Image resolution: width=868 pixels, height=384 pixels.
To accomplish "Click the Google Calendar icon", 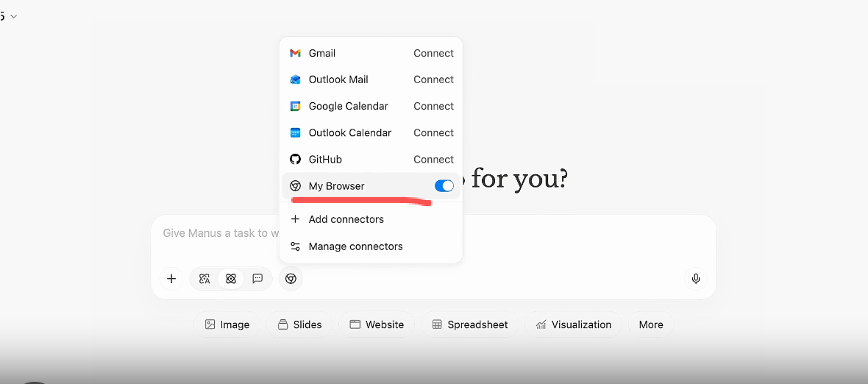I will click(x=295, y=106).
